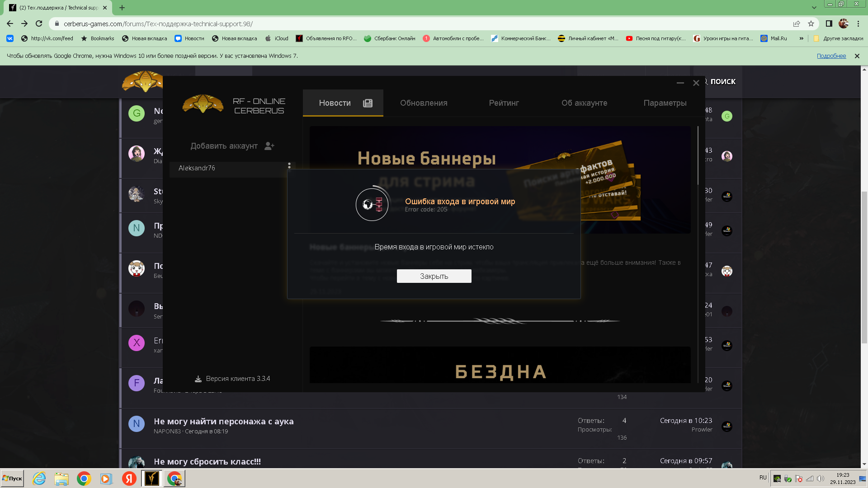Viewport: 868px width, 488px height.
Task: Open the Новости tab in launcher
Action: pos(343,103)
